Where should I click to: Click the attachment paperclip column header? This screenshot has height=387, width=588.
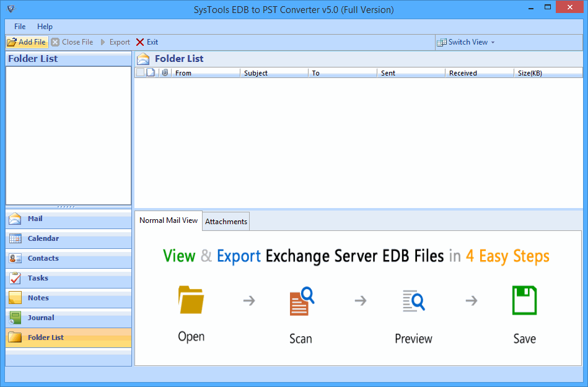click(x=165, y=72)
